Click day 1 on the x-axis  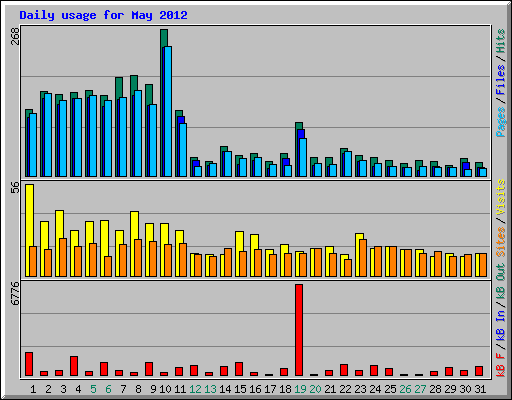(33, 389)
